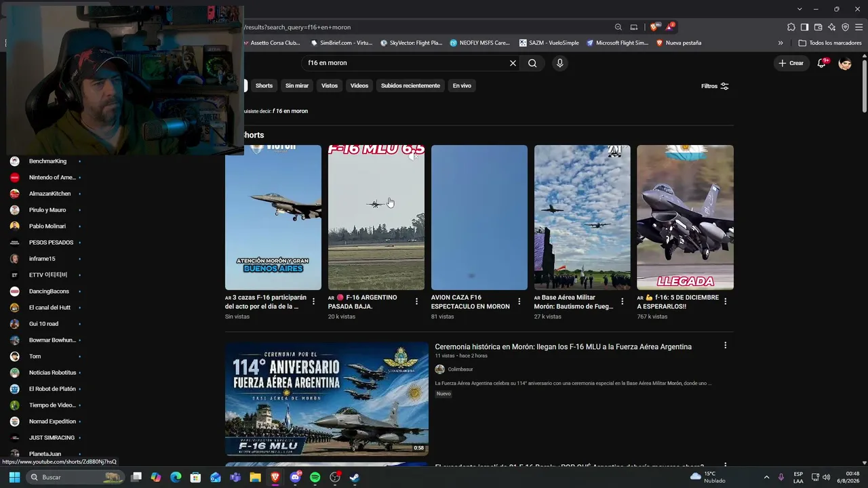Click the Crear button
The height and width of the screenshot is (488, 868).
pos(791,63)
